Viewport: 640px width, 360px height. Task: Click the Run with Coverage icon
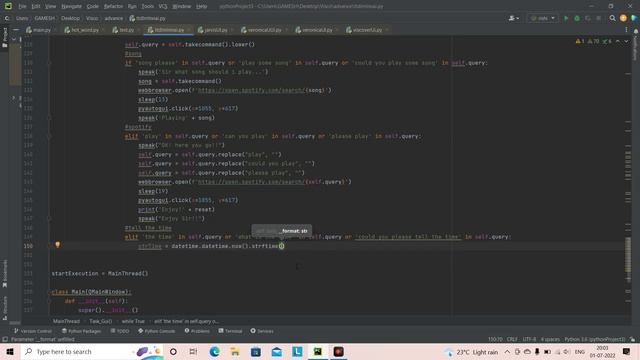588,18
